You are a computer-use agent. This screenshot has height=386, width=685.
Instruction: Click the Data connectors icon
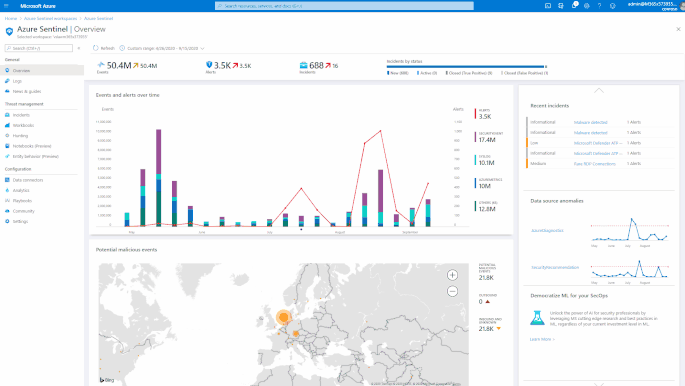click(x=7, y=180)
